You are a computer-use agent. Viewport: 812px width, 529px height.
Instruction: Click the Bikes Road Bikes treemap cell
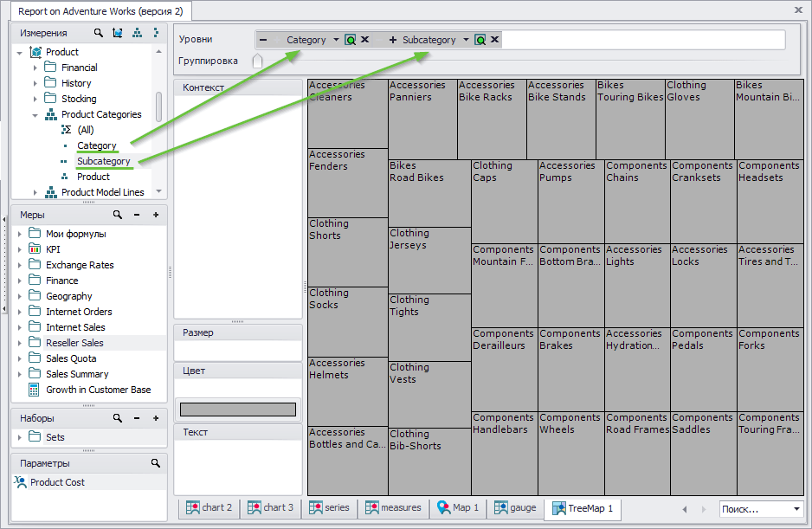430,193
